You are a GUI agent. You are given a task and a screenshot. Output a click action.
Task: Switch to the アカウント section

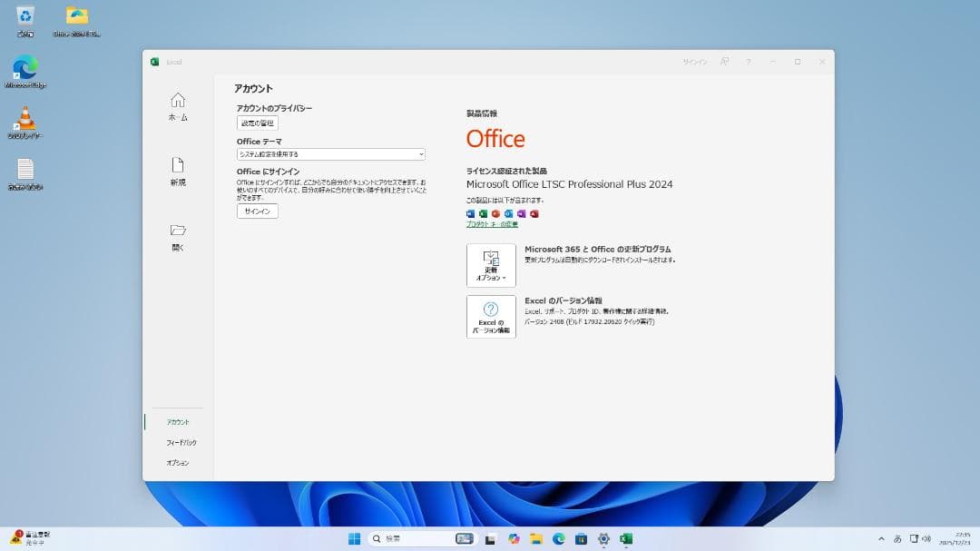pos(177,421)
